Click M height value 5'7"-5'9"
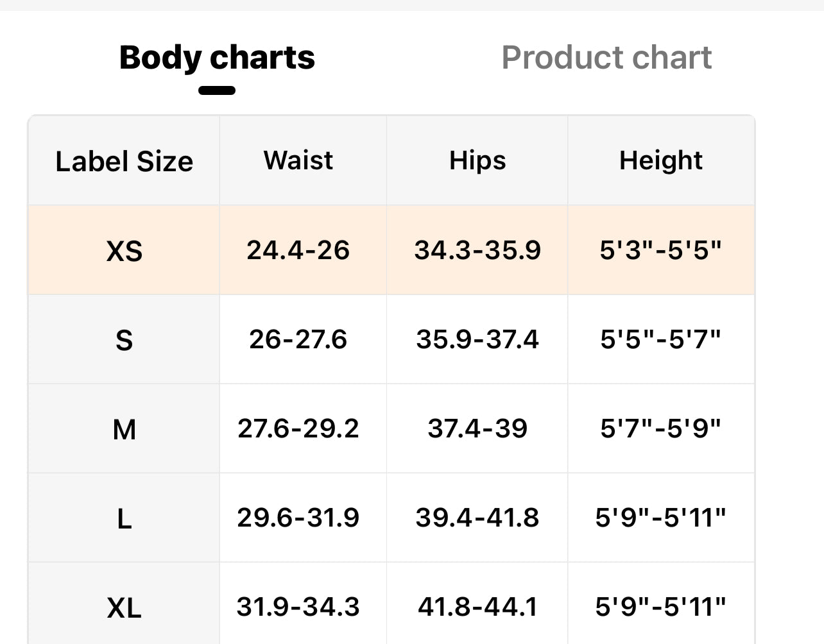The image size is (824, 644). 660,428
